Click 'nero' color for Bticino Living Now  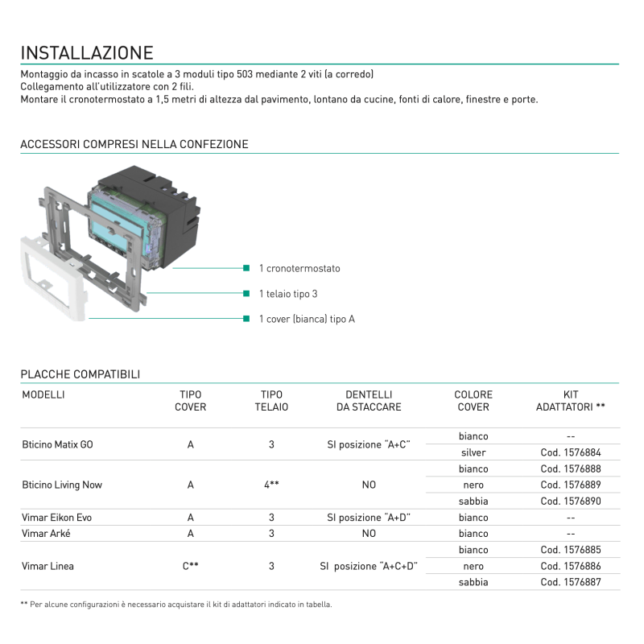473,485
